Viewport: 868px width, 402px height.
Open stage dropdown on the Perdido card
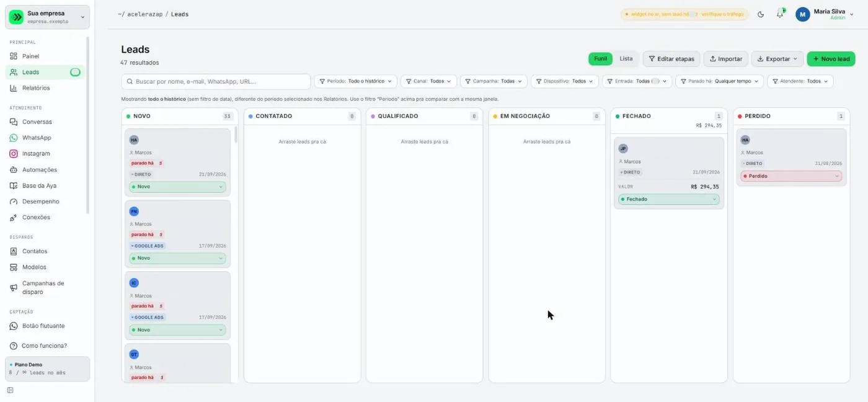pyautogui.click(x=790, y=176)
